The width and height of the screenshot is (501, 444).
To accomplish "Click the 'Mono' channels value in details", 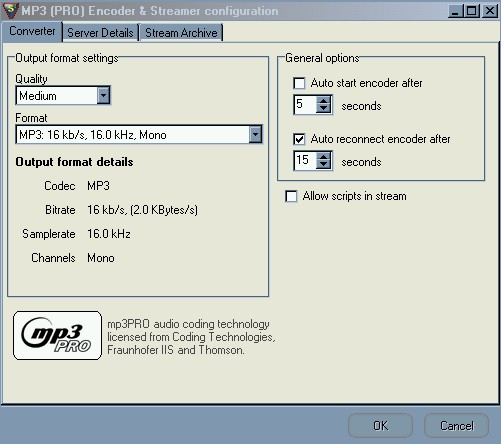I will click(x=101, y=258).
